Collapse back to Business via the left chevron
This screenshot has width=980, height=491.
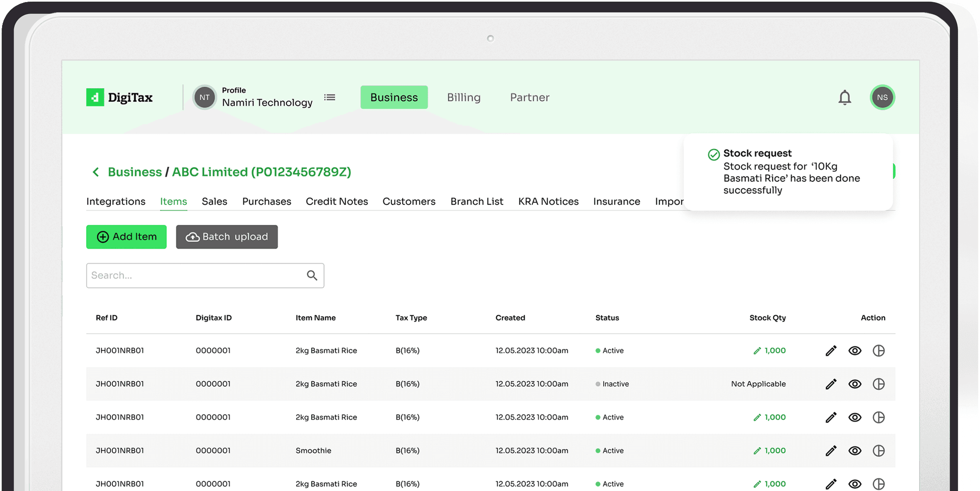(x=95, y=172)
